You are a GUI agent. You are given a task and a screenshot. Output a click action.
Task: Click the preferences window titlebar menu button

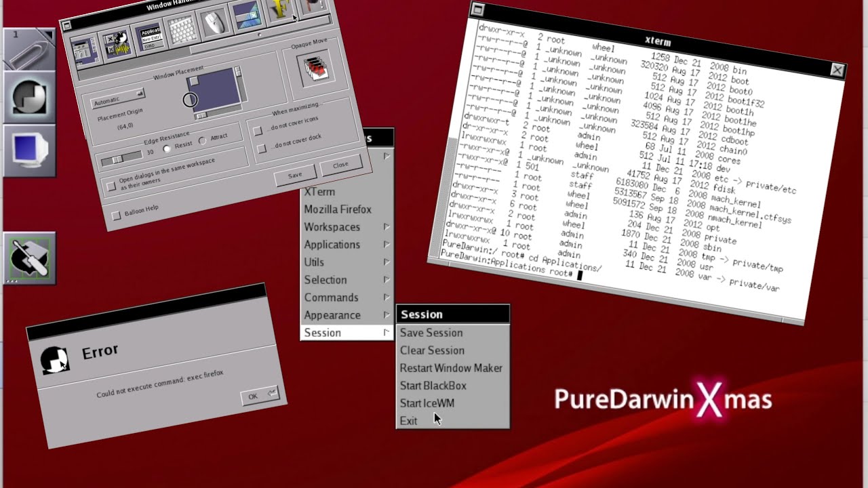click(x=66, y=26)
